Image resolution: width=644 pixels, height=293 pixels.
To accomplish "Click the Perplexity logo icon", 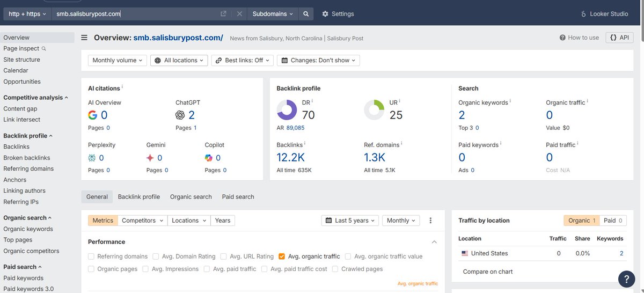I will click(x=92, y=158).
